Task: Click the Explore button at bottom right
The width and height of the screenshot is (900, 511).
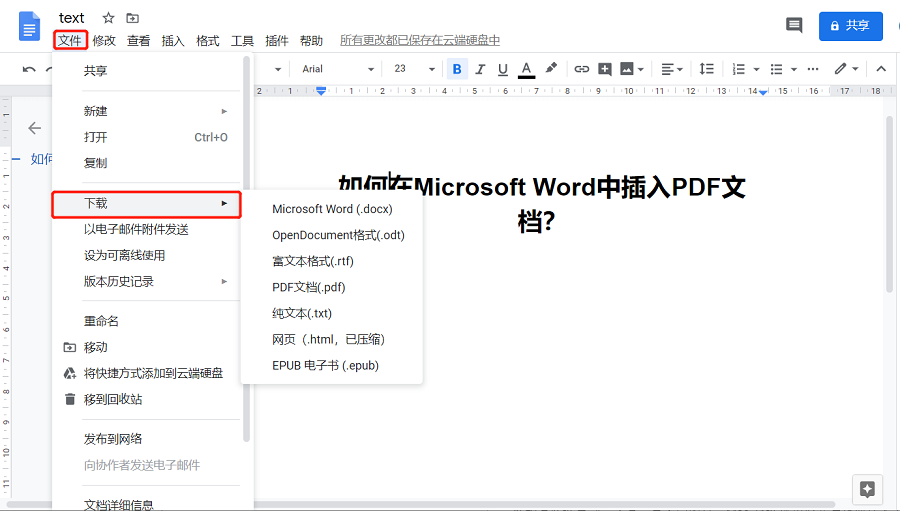Action: [x=867, y=489]
